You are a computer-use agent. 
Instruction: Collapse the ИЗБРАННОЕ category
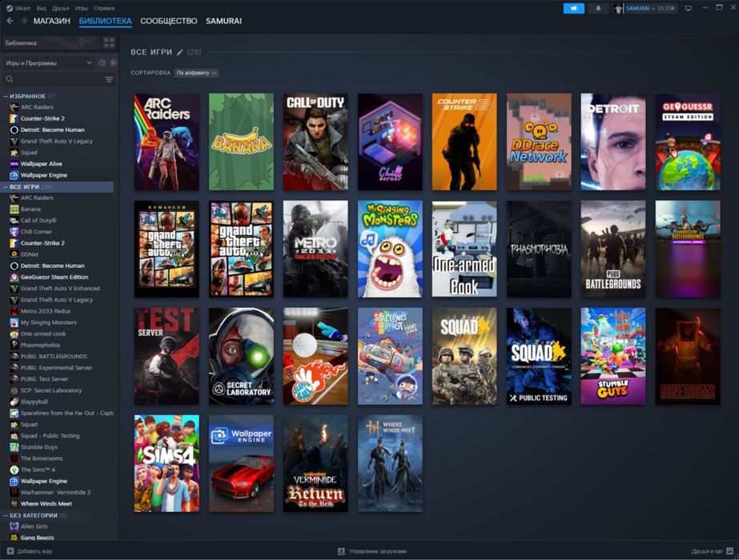[6, 96]
